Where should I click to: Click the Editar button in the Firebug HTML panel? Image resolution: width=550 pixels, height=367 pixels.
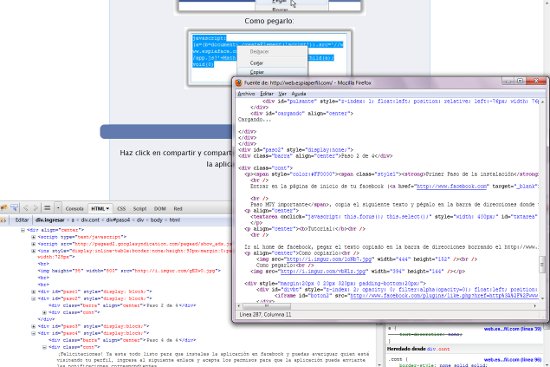click(x=22, y=220)
